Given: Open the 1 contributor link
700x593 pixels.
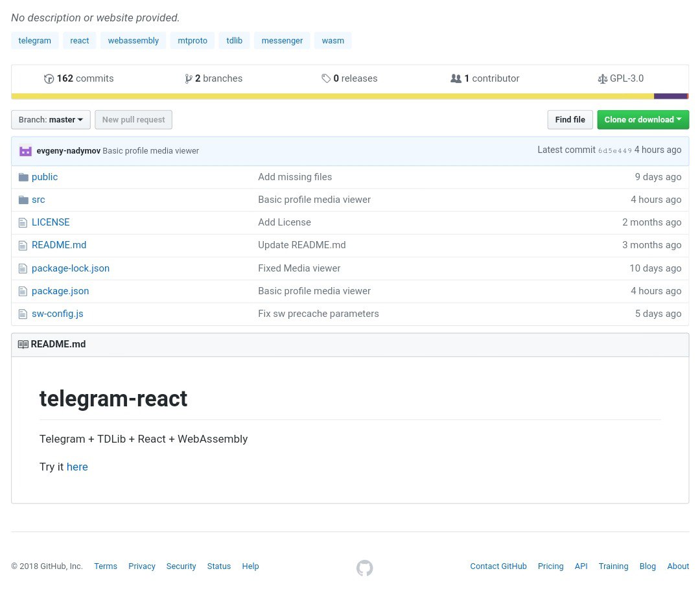Looking at the screenshot, I should (x=485, y=78).
